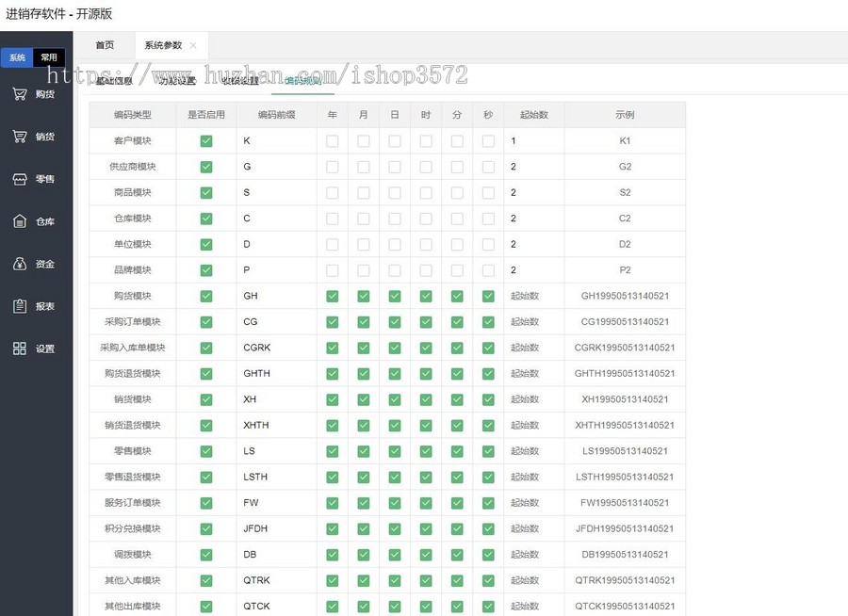The height and width of the screenshot is (616, 848).
Task: Open the 设置 settings grid icon in sidebar
Action: coord(20,349)
